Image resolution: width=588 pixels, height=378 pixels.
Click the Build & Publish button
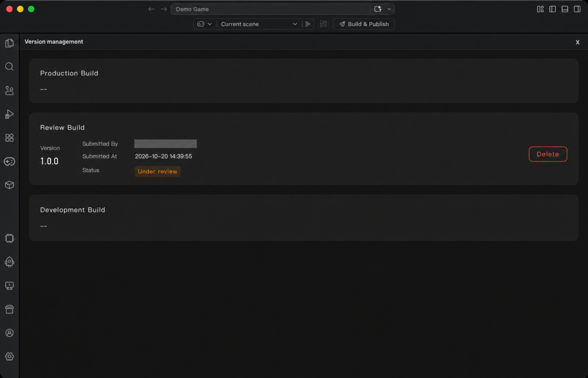click(x=364, y=24)
